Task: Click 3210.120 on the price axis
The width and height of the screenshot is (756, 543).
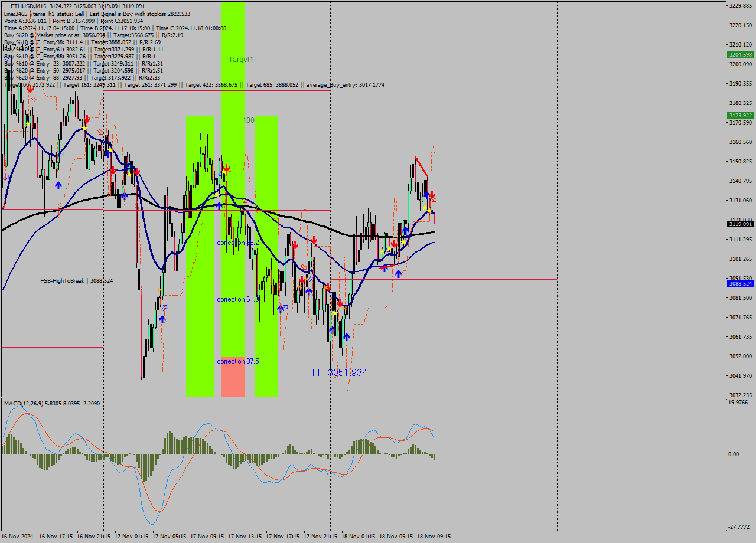Action: [740, 44]
